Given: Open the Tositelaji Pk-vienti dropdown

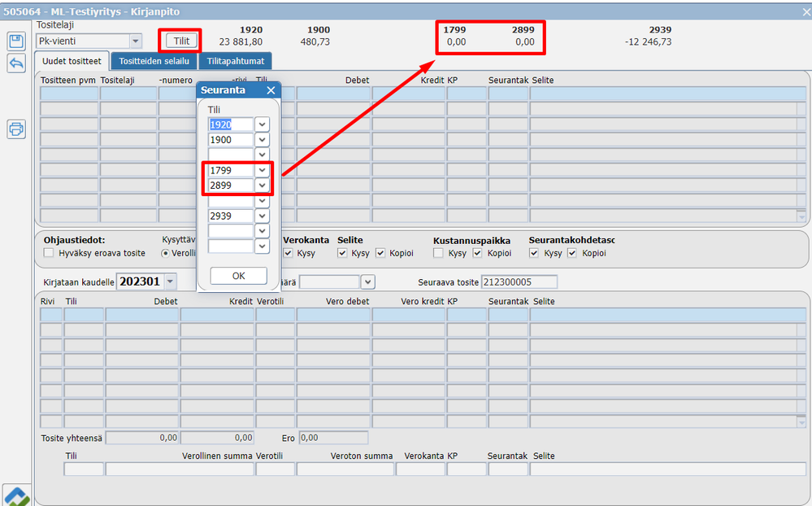Looking at the screenshot, I should point(135,41).
